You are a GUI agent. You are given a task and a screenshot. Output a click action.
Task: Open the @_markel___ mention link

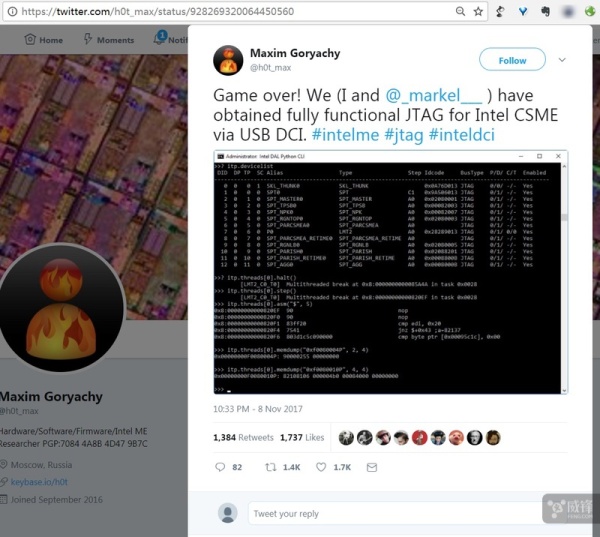[434, 95]
